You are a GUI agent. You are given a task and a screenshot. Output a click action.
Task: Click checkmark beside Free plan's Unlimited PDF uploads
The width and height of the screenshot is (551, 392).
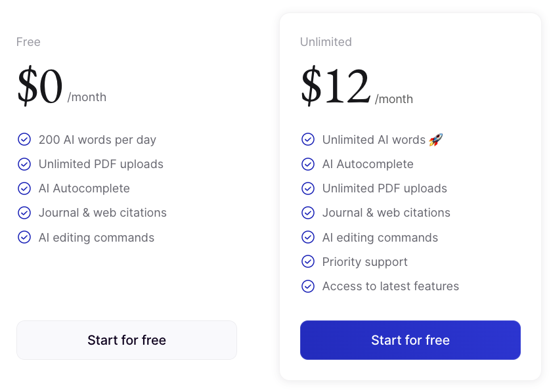tap(24, 164)
